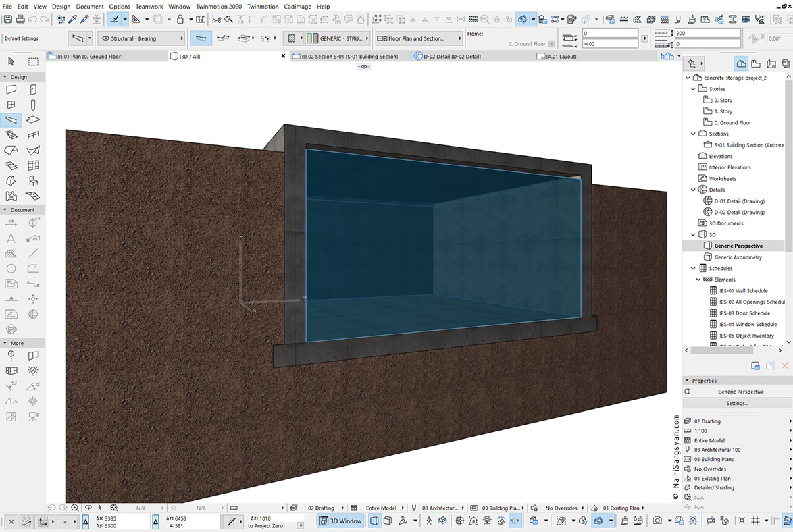Select the Line tool in the Document toolbox
The width and height of the screenshot is (793, 532).
33,253
